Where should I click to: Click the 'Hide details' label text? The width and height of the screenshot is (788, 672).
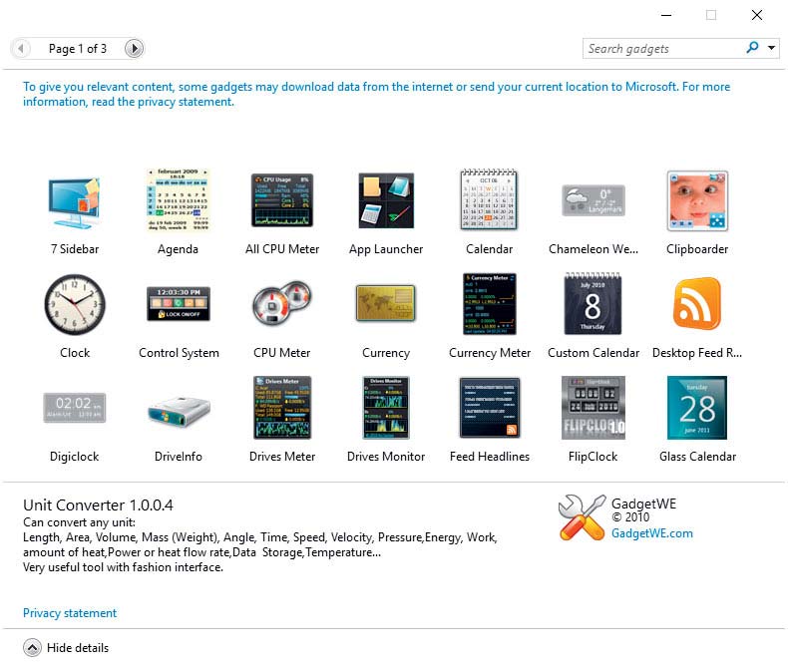point(78,648)
